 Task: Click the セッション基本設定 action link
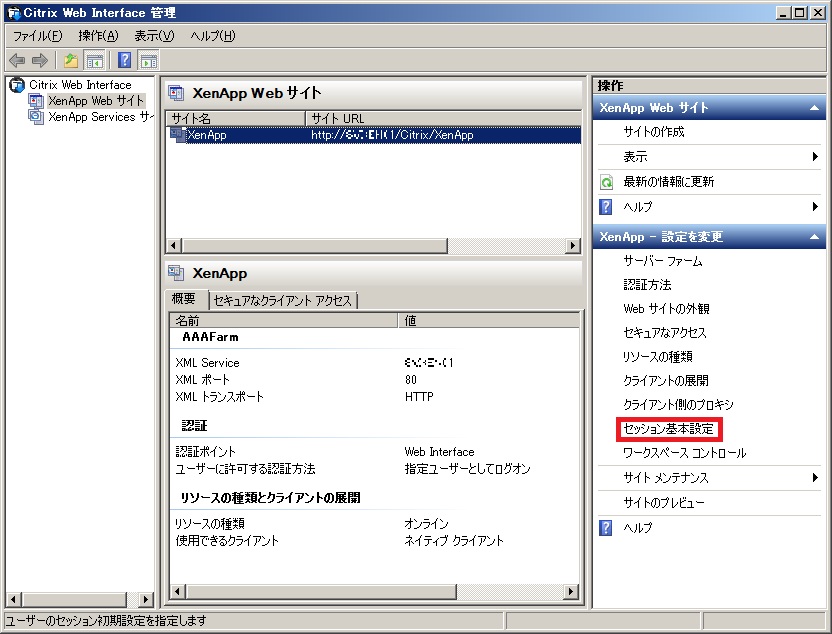(669, 429)
